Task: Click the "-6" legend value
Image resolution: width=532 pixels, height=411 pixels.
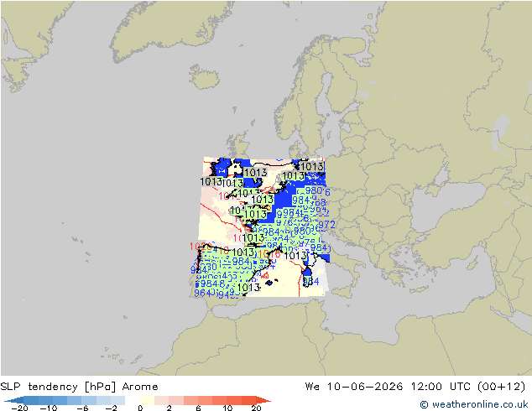Action: pyautogui.click(x=82, y=408)
